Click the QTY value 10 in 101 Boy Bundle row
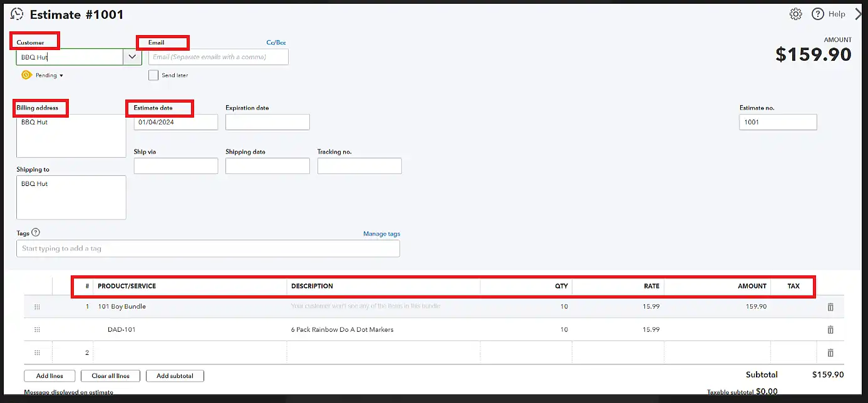Image resolution: width=868 pixels, height=403 pixels. pyautogui.click(x=564, y=307)
